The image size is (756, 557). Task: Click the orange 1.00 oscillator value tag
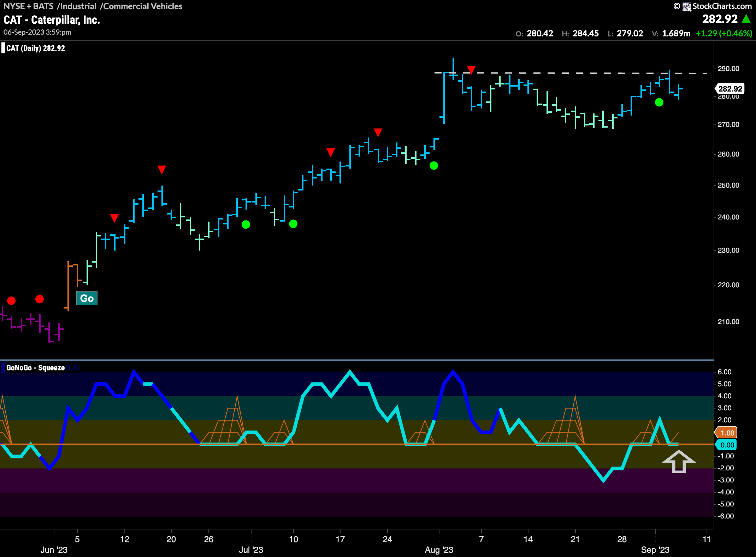pos(726,433)
